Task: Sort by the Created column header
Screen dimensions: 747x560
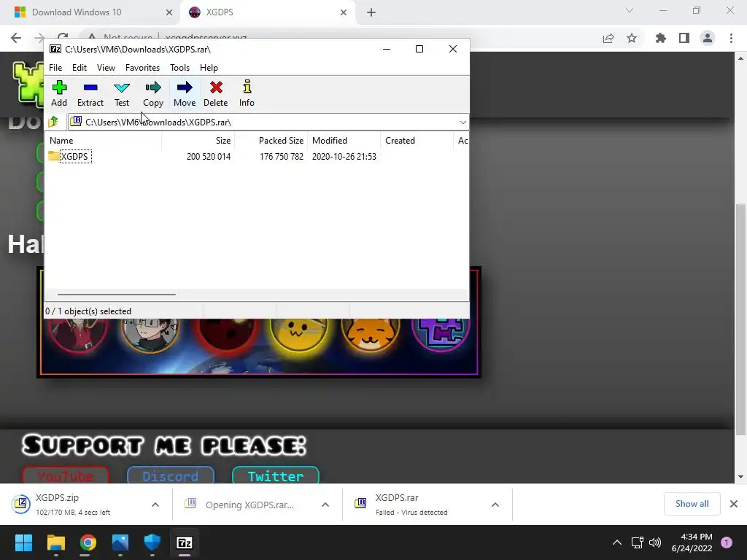Action: 417,141
